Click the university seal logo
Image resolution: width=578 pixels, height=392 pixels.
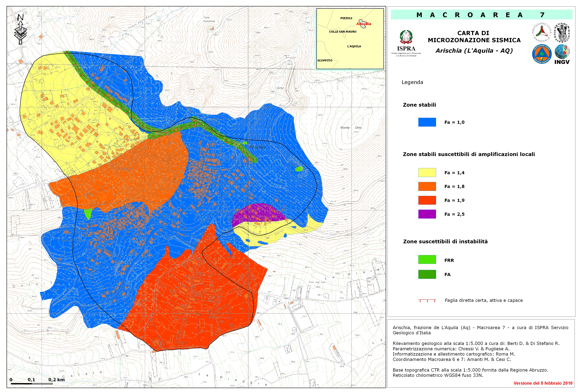[x=562, y=33]
